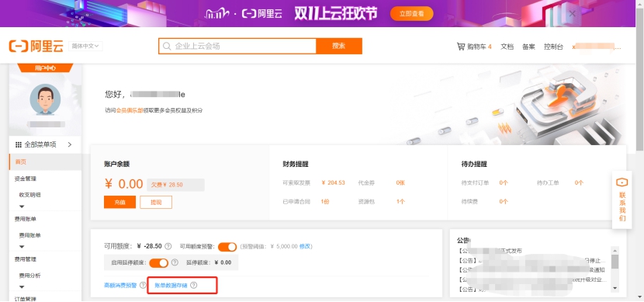Toggle the 可用额度预警 switch

click(227, 247)
